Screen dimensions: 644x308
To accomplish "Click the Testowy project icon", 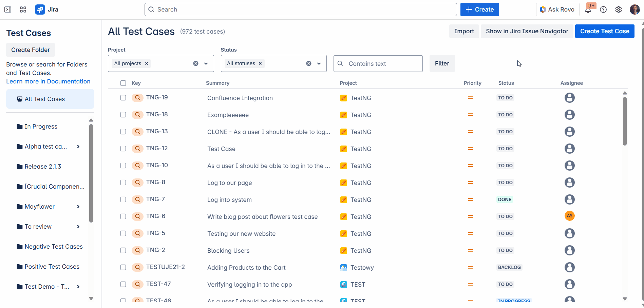I will click(344, 268).
